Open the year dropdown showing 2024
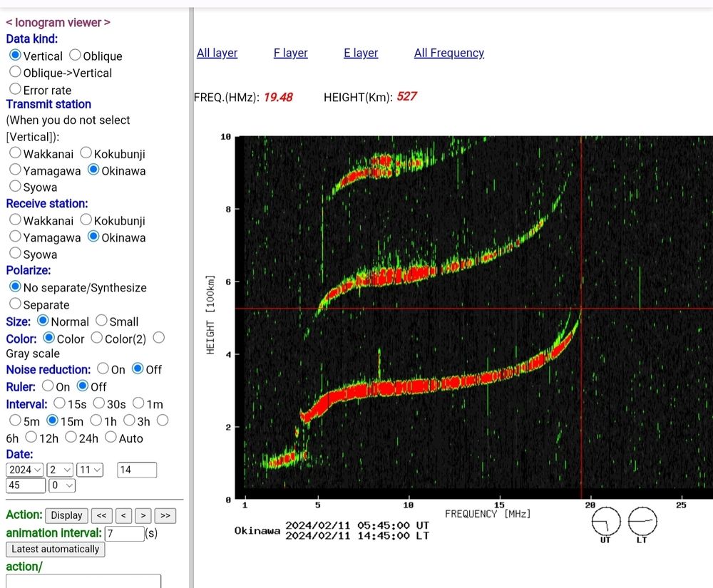The image size is (713, 588). pyautogui.click(x=24, y=470)
